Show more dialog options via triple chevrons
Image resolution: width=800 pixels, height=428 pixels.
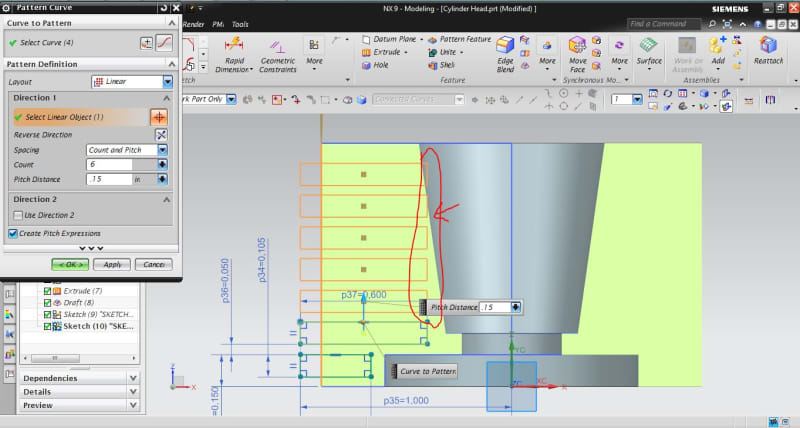[91, 248]
